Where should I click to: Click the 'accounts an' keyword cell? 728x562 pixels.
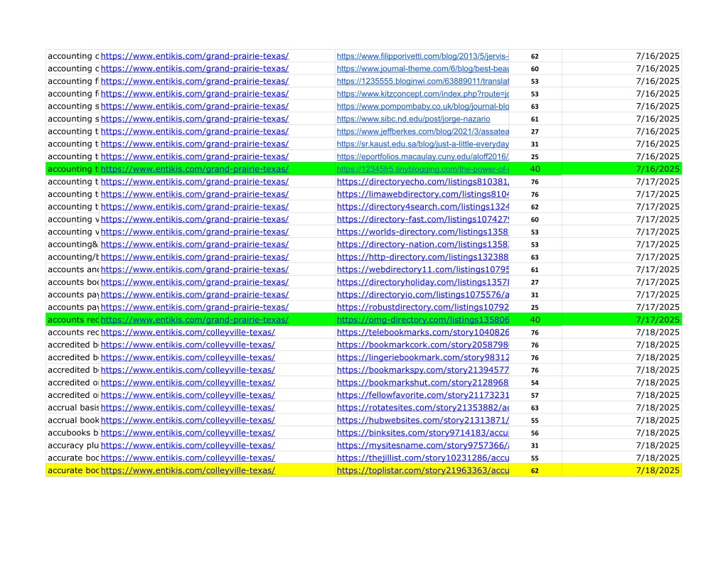pos(73,269)
